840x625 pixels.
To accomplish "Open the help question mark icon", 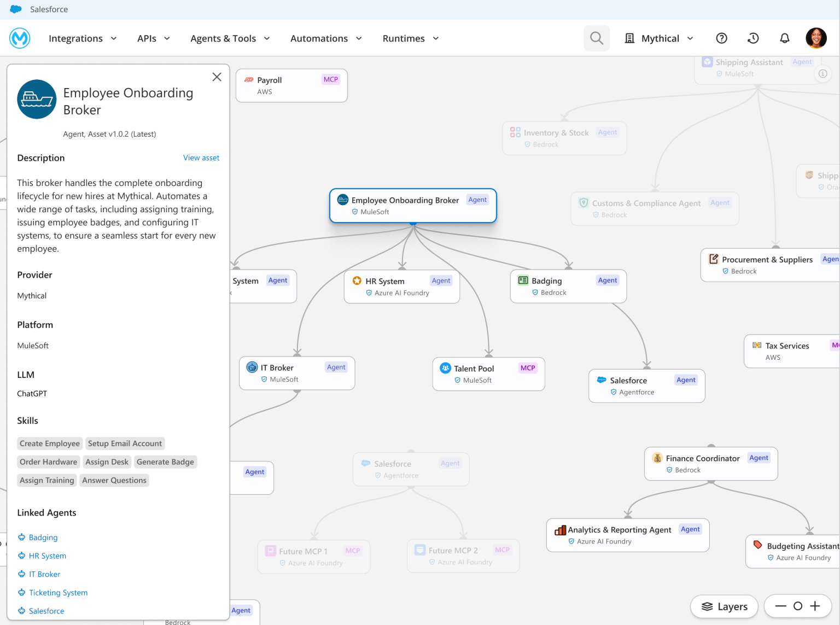I will [721, 38].
